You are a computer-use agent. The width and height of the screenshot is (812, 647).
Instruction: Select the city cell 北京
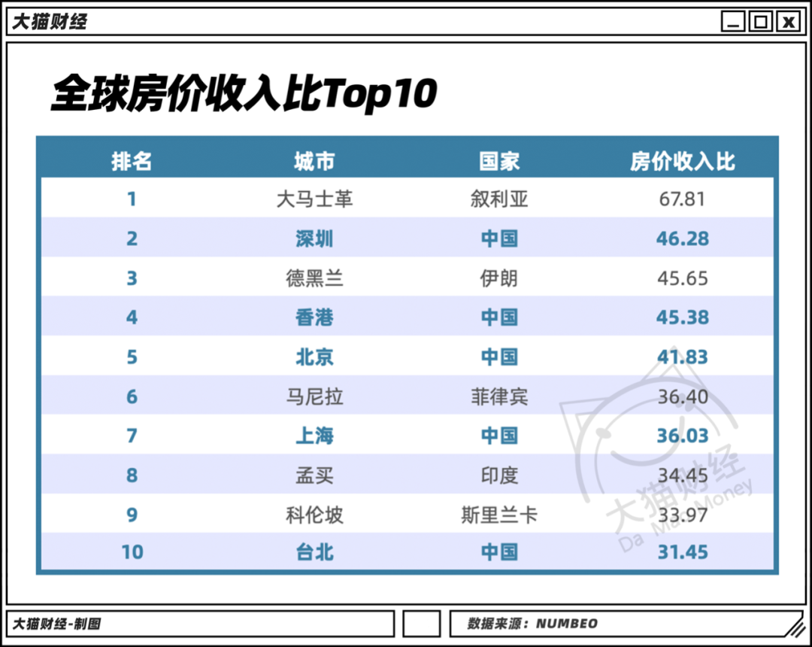pyautogui.click(x=314, y=357)
